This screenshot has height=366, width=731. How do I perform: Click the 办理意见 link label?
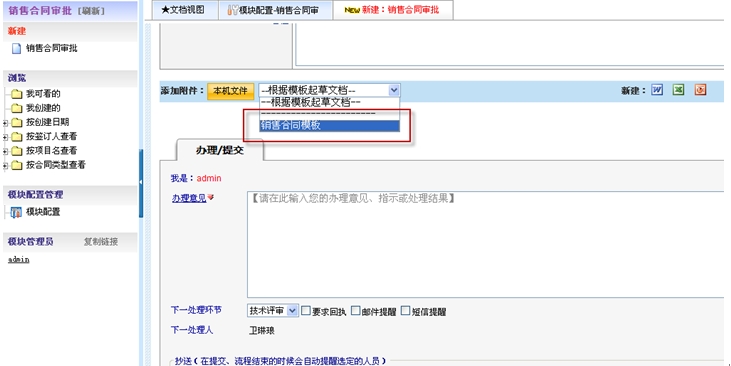click(x=189, y=198)
